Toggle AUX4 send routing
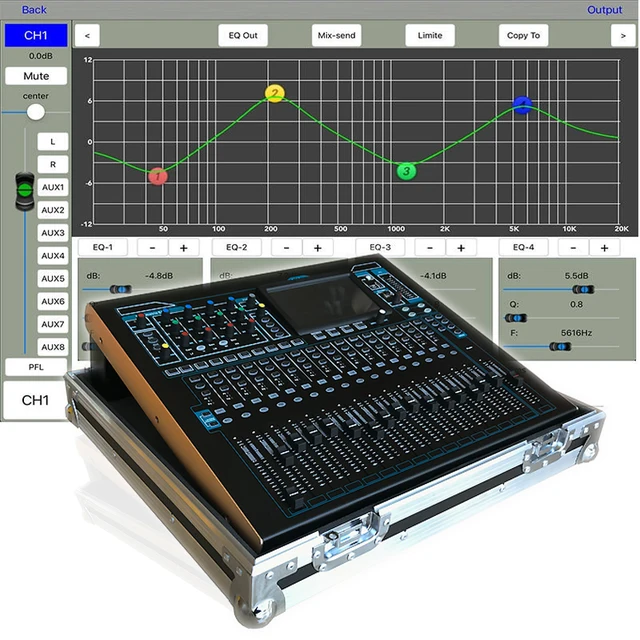 pos(53,256)
